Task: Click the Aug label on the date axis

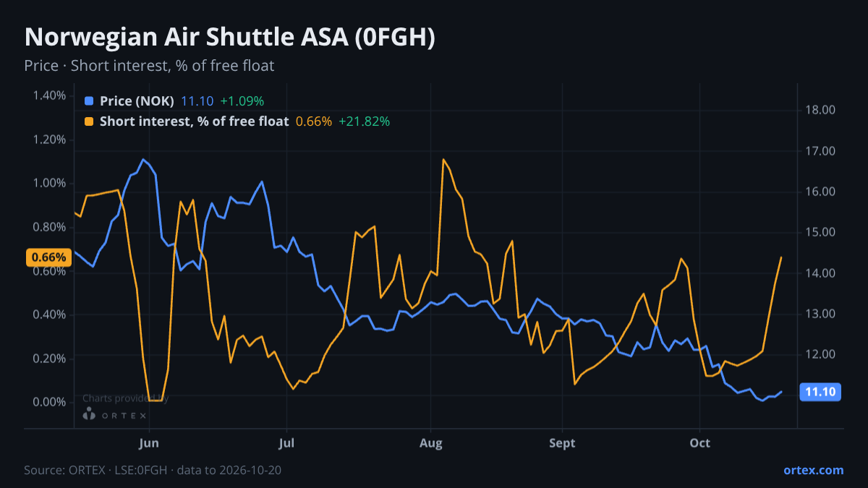Action: 431,443
